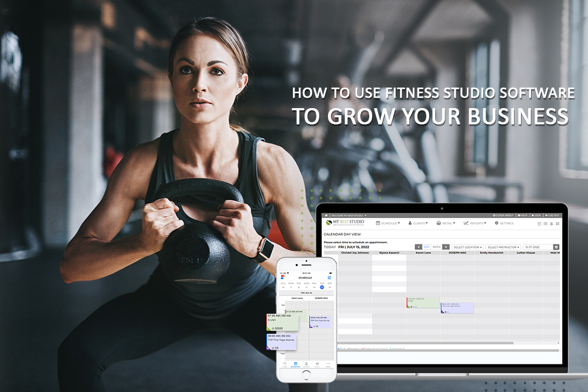The height and width of the screenshot is (392, 588).
Task: Click Christel Joy Johnson column header
Action: coord(355,253)
